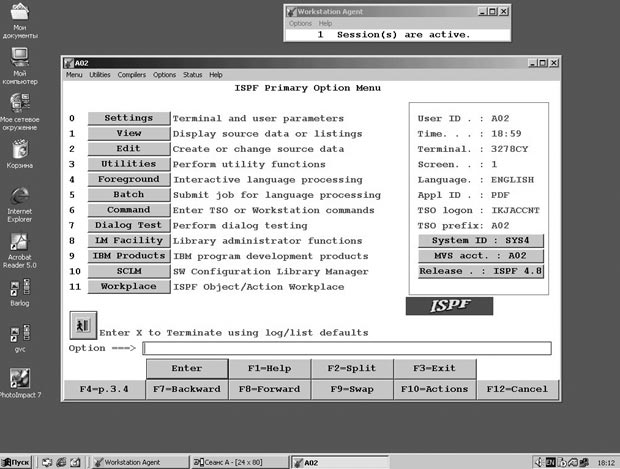Click into the Option ===> input field
This screenshot has height=469, width=620.
pos(347,348)
